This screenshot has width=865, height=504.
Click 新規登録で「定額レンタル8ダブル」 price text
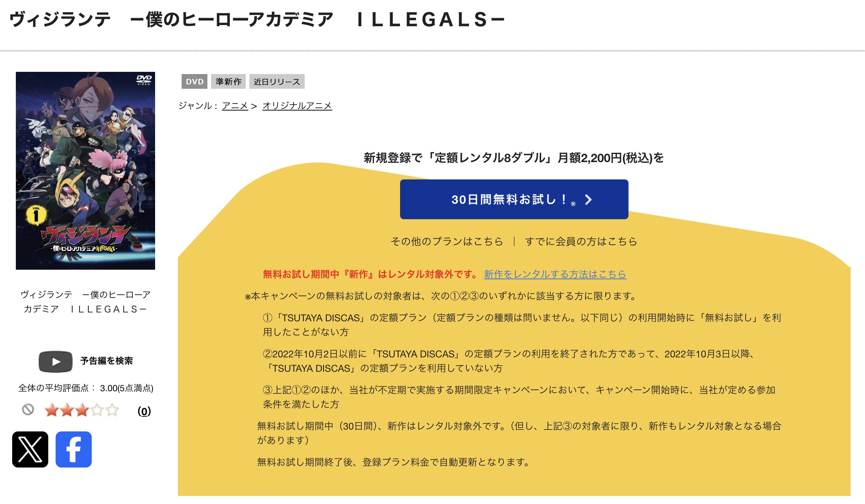point(514,158)
